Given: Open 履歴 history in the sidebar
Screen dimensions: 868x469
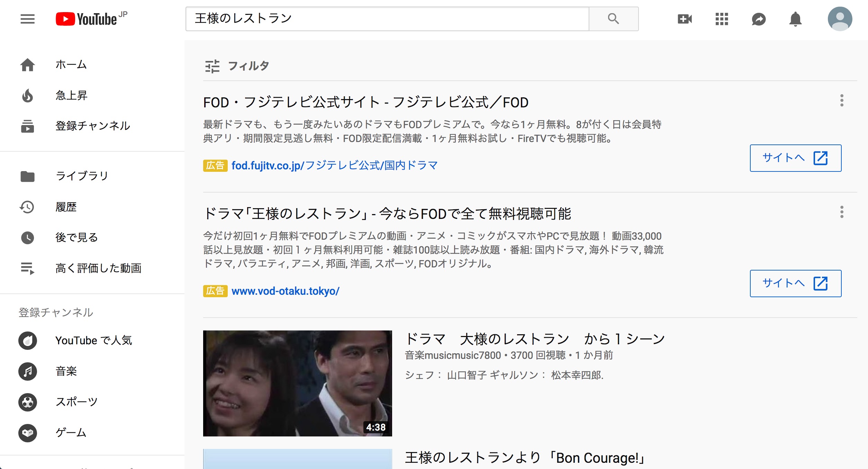Looking at the screenshot, I should coord(66,207).
